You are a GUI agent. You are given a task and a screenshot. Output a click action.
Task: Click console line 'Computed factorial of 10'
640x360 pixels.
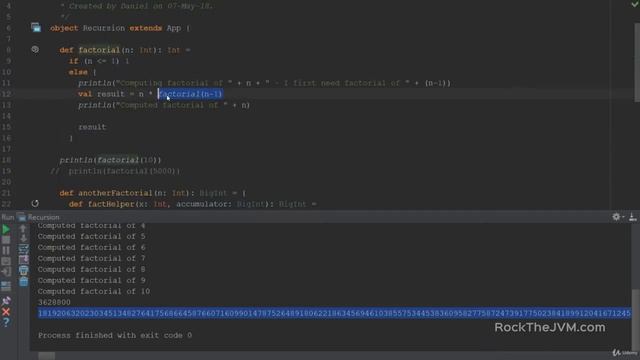click(94, 291)
